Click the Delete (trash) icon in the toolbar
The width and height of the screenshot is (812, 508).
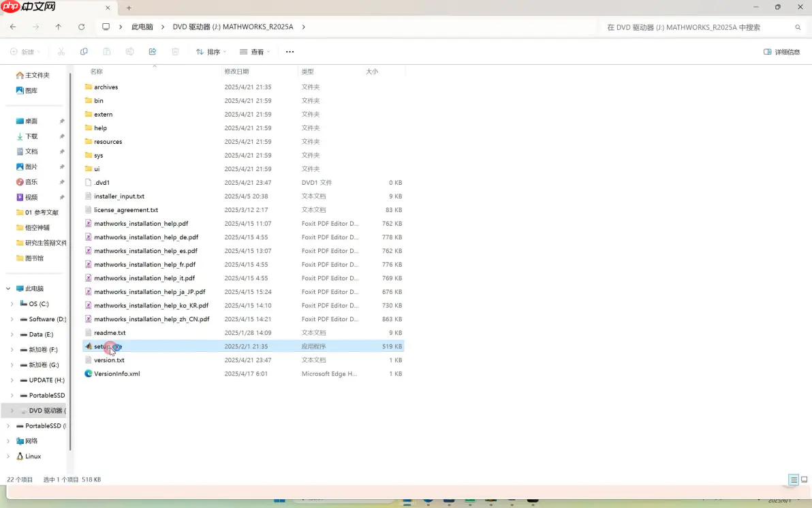pyautogui.click(x=175, y=51)
